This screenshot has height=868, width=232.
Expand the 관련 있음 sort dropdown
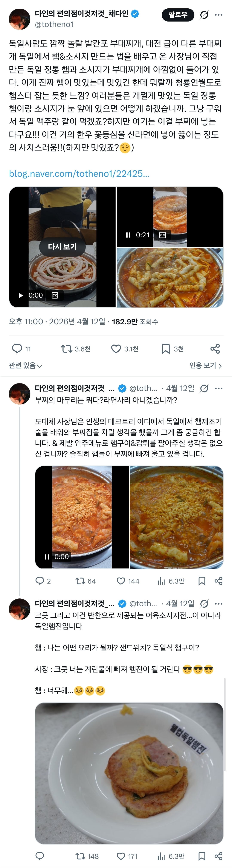tap(25, 366)
